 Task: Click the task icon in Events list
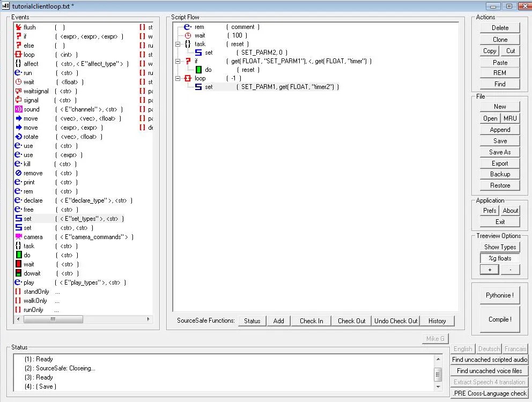click(x=19, y=246)
